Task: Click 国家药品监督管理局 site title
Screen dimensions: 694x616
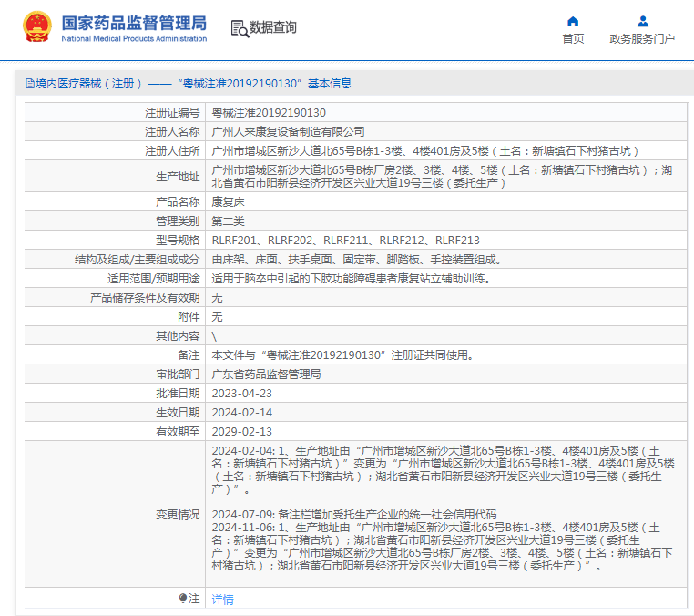Action: (x=134, y=23)
